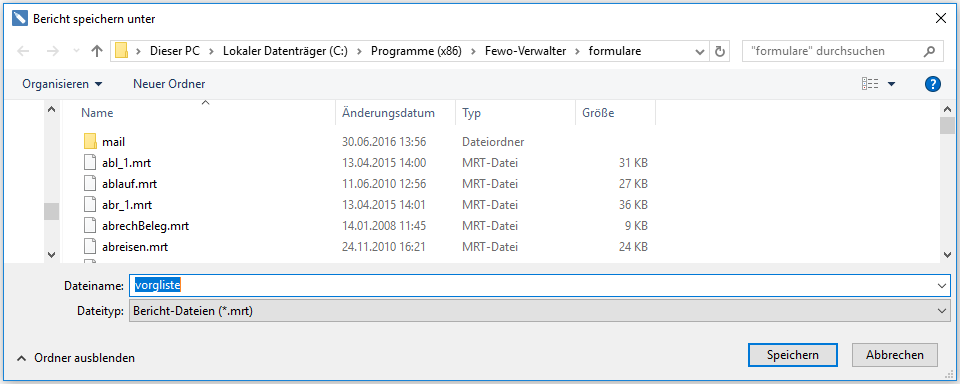
Task: Click the folder icon in address bar
Action: 121,51
